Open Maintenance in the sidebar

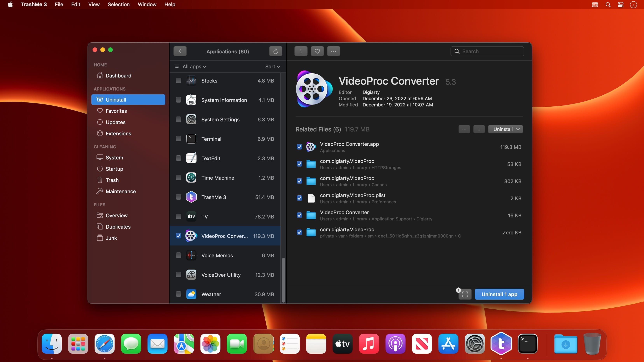tap(121, 191)
